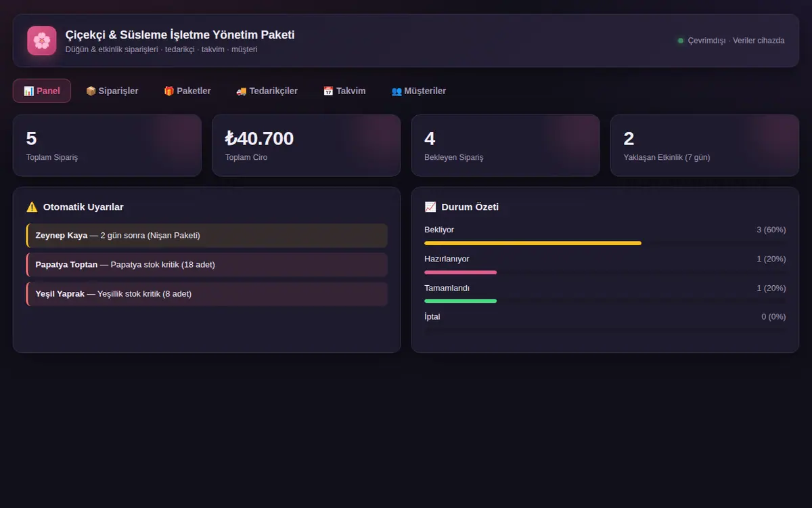
Task: Switch to the Siparişler tab
Action: pyautogui.click(x=112, y=91)
